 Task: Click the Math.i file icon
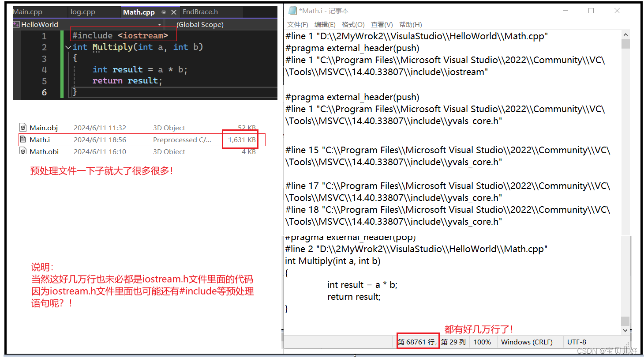[23, 140]
